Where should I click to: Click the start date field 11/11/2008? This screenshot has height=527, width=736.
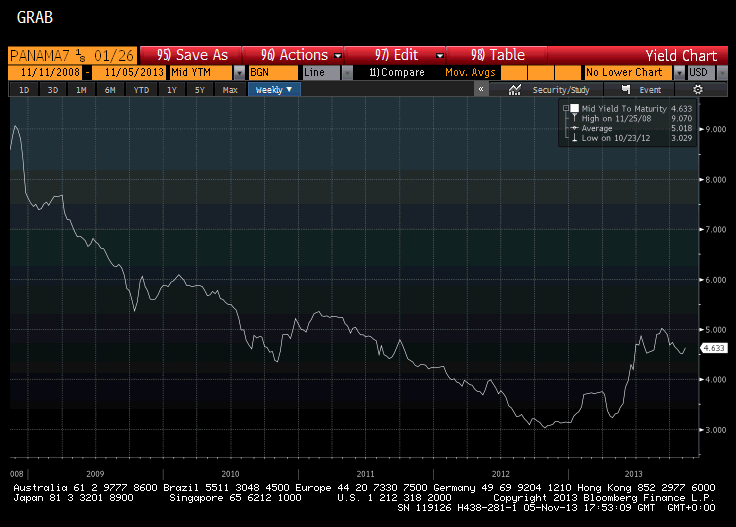tap(46, 73)
